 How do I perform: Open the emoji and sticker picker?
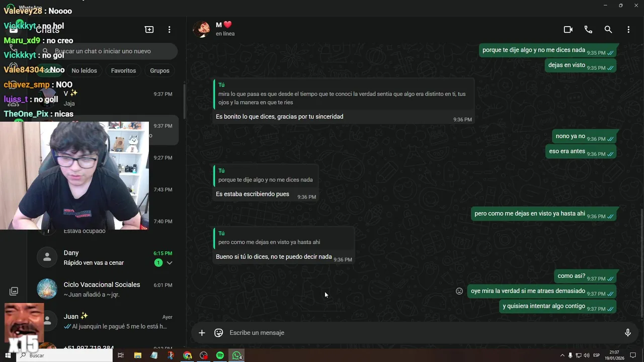(219, 333)
